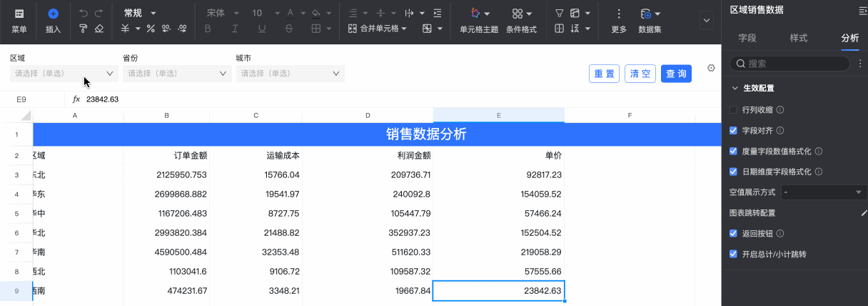The height and width of the screenshot is (306, 868).
Task: Click the search field in panel
Action: pyautogui.click(x=790, y=64)
